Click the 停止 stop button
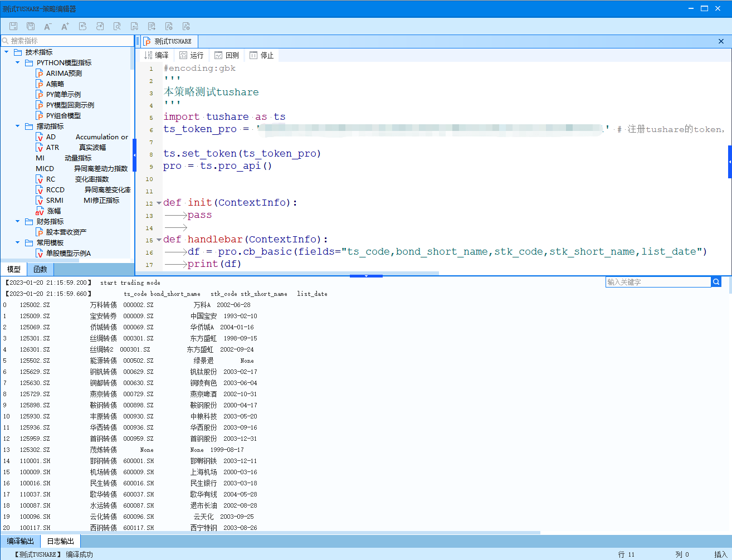Viewport: 732px width, 560px height. [x=262, y=55]
